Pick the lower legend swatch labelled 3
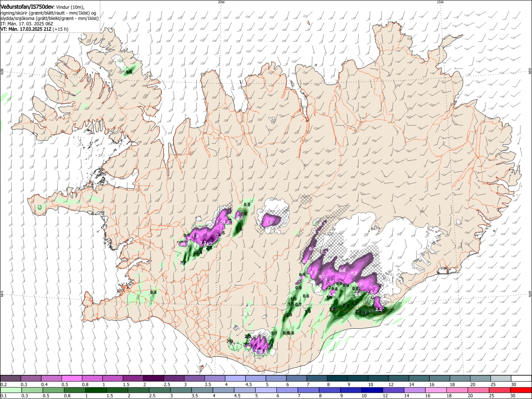 [181, 390]
